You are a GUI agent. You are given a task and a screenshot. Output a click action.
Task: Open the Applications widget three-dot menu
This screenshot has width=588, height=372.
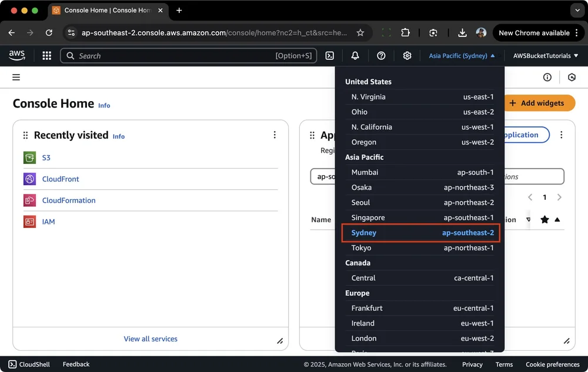pyautogui.click(x=561, y=135)
